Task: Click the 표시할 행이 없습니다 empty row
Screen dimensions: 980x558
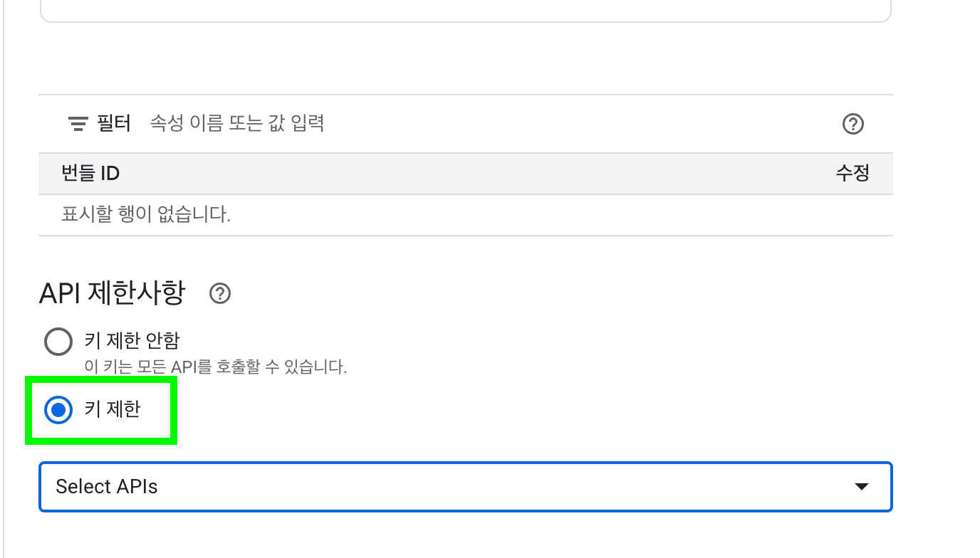Action: (x=146, y=214)
